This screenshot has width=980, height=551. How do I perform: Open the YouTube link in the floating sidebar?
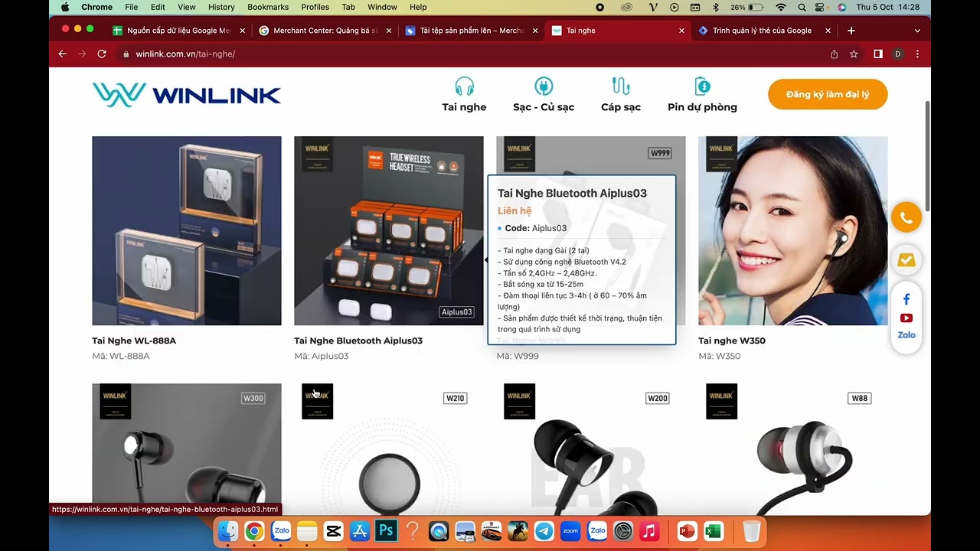point(906,318)
